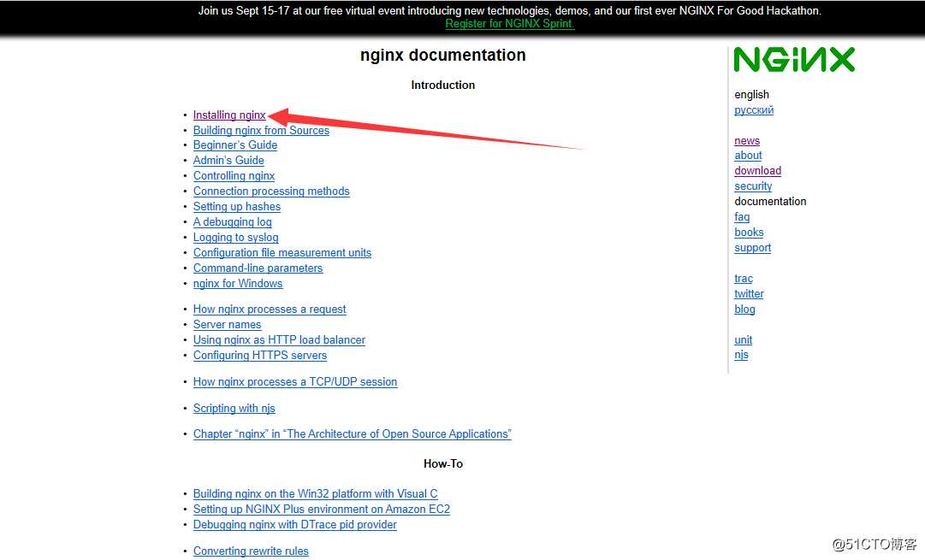Open Setting up NGINX Plus on Amazon EC2
This screenshot has height=560, width=925.
point(322,509)
